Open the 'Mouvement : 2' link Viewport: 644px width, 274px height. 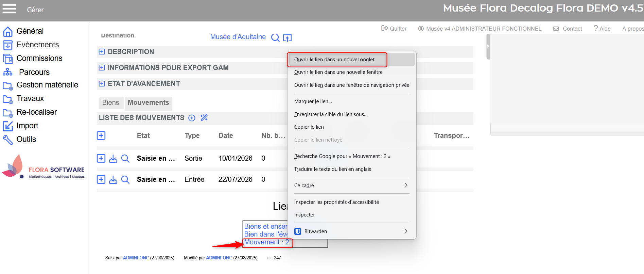tap(266, 242)
